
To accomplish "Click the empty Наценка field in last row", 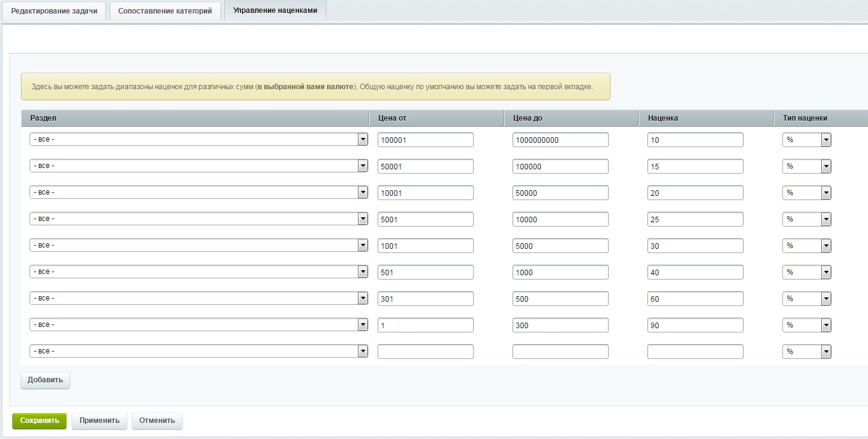I will (x=695, y=352).
